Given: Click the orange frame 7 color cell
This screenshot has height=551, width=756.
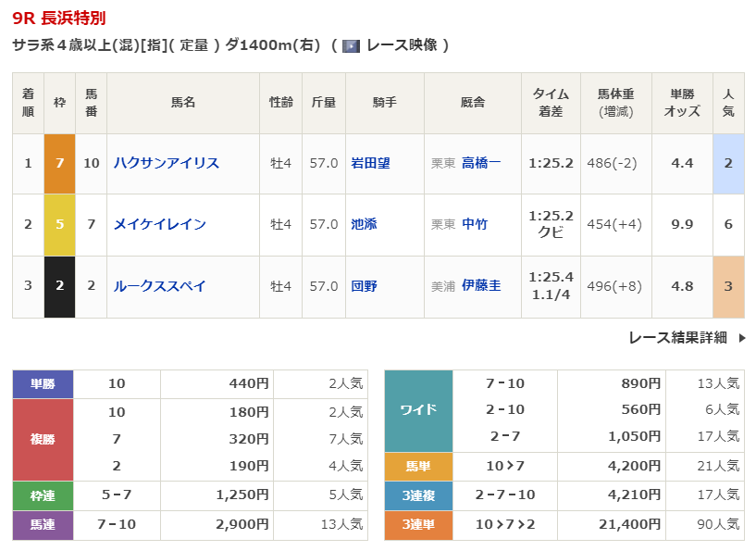Looking at the screenshot, I should click(x=59, y=163).
